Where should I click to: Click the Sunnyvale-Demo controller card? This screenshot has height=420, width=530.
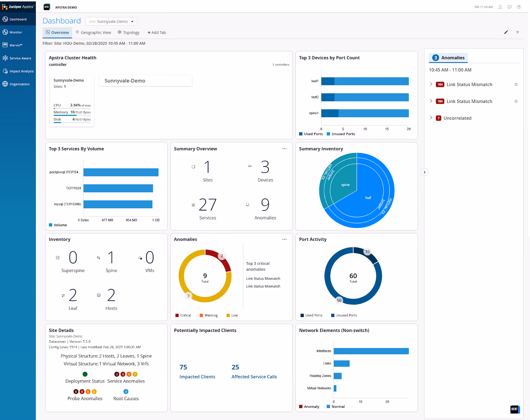click(x=72, y=100)
